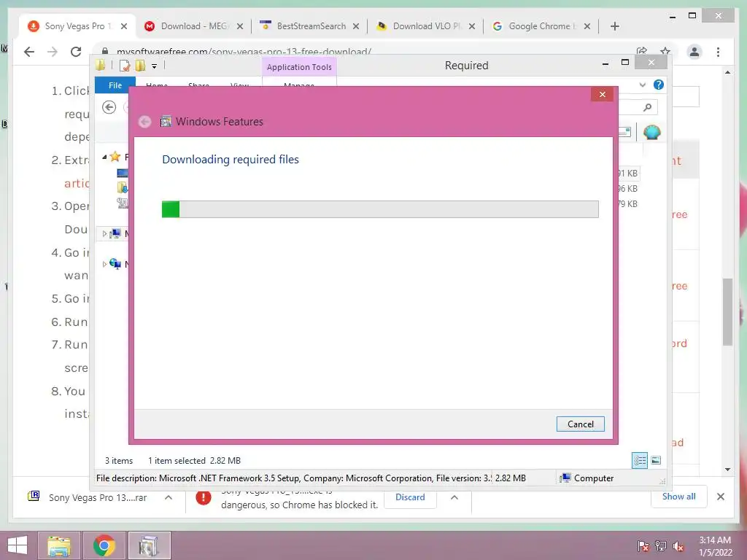Image resolution: width=747 pixels, height=560 pixels.
Task: Click page scrollbar down arrow
Action: pyautogui.click(x=727, y=470)
